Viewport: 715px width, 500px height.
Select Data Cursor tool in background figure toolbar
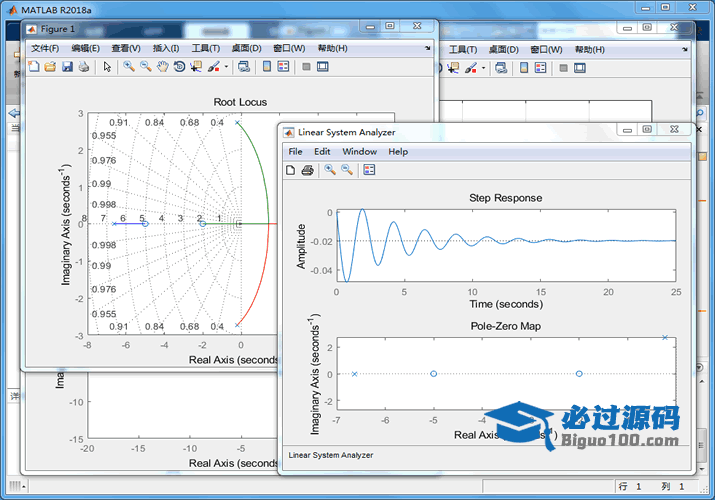click(454, 68)
